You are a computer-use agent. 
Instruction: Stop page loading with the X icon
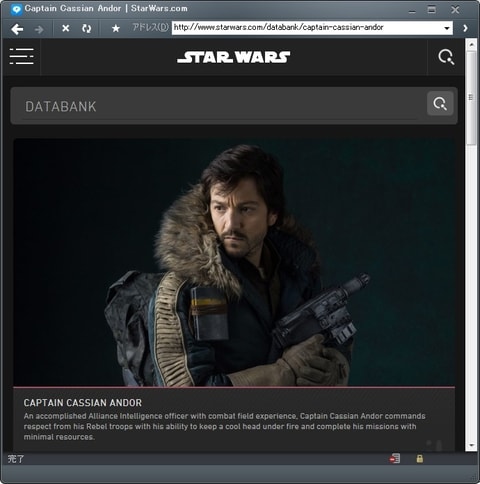(66, 29)
